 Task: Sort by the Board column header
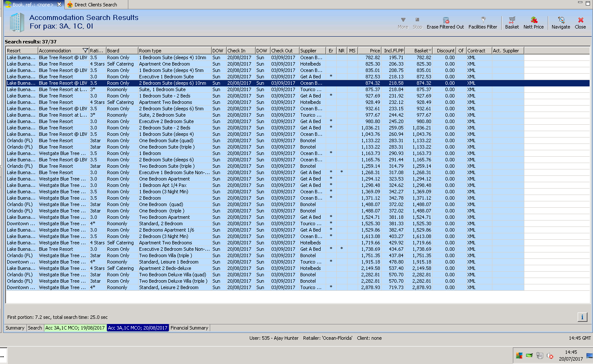[x=122, y=51]
